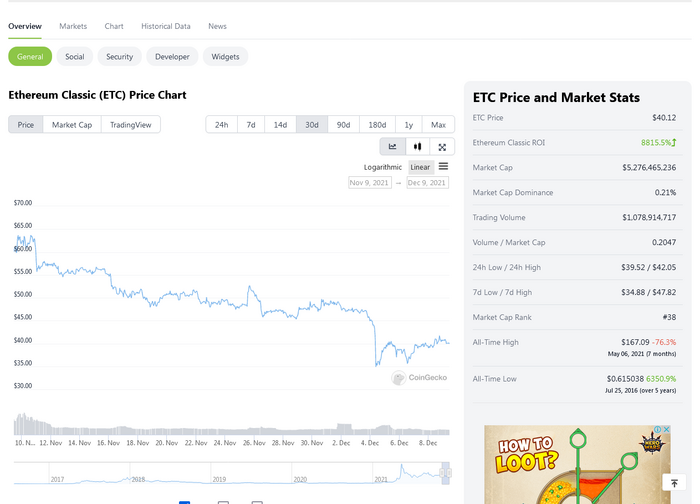Switch chart to Market Cap view
The height and width of the screenshot is (504, 700).
(x=72, y=125)
